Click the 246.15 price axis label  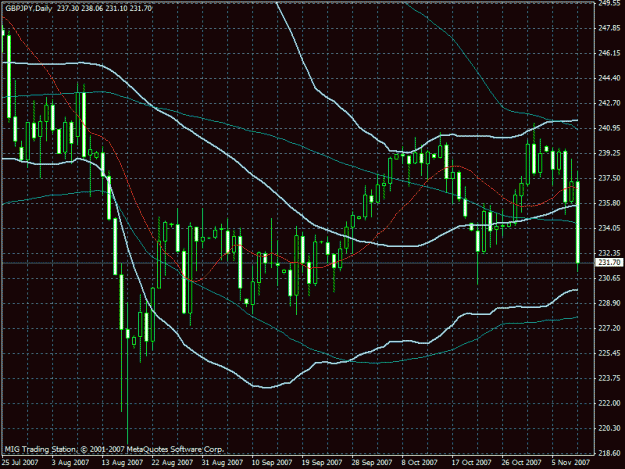click(x=610, y=53)
